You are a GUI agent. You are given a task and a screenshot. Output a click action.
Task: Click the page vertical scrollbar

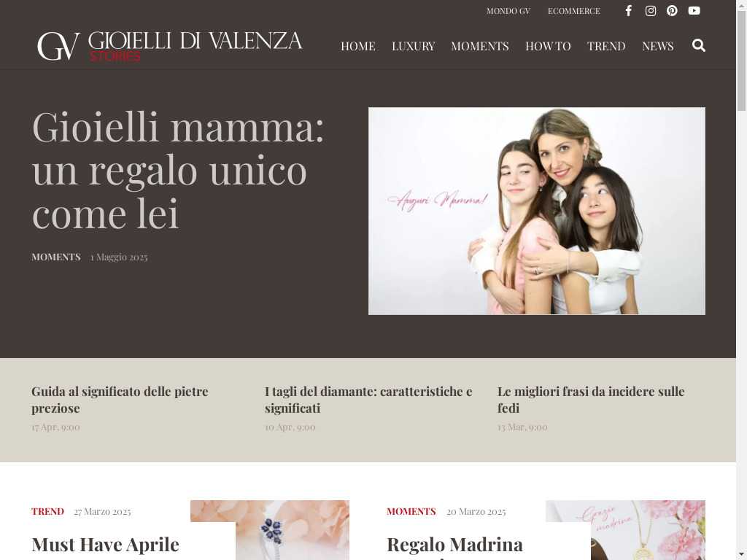point(741,280)
